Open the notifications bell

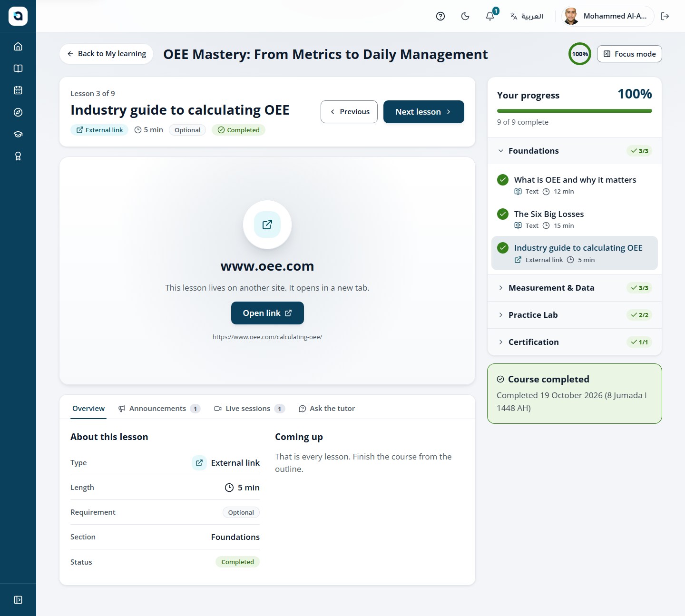490,16
